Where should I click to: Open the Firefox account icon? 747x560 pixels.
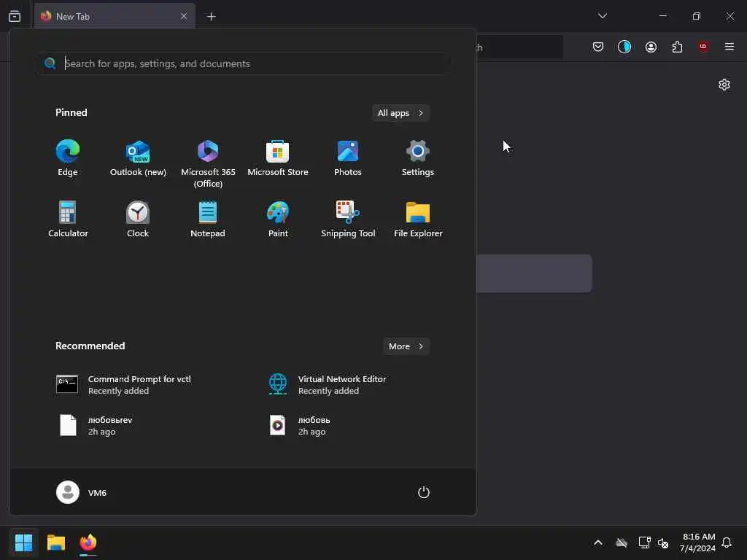(651, 47)
